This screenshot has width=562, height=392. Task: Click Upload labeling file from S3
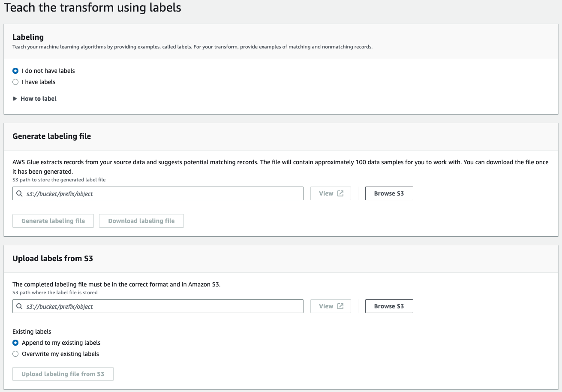pos(63,374)
